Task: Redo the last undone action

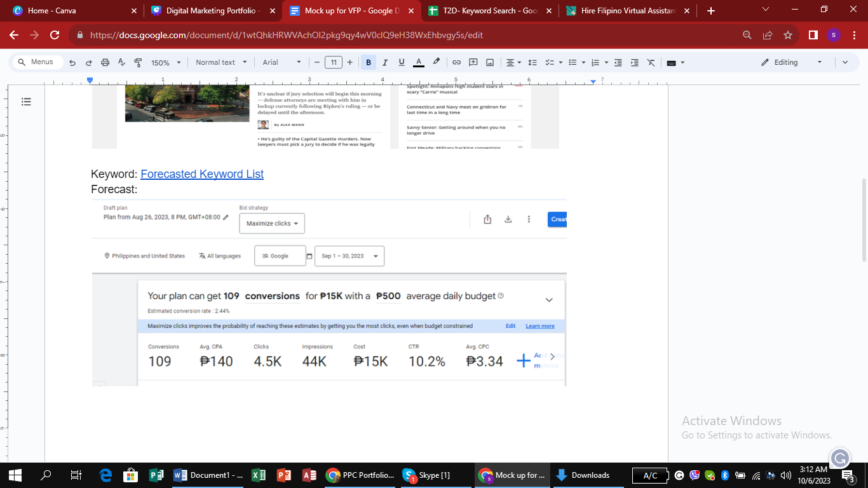Action: click(x=89, y=62)
